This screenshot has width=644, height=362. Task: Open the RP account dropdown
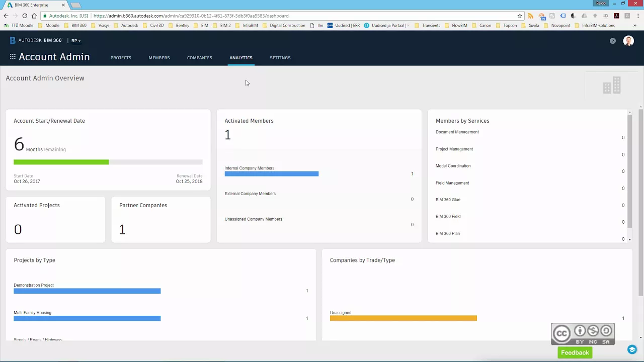point(76,41)
